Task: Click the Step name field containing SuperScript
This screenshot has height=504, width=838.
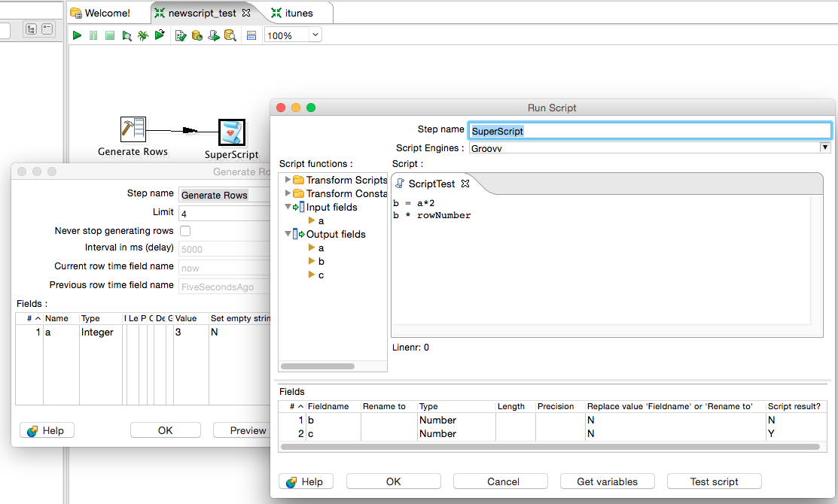Action: pos(649,131)
